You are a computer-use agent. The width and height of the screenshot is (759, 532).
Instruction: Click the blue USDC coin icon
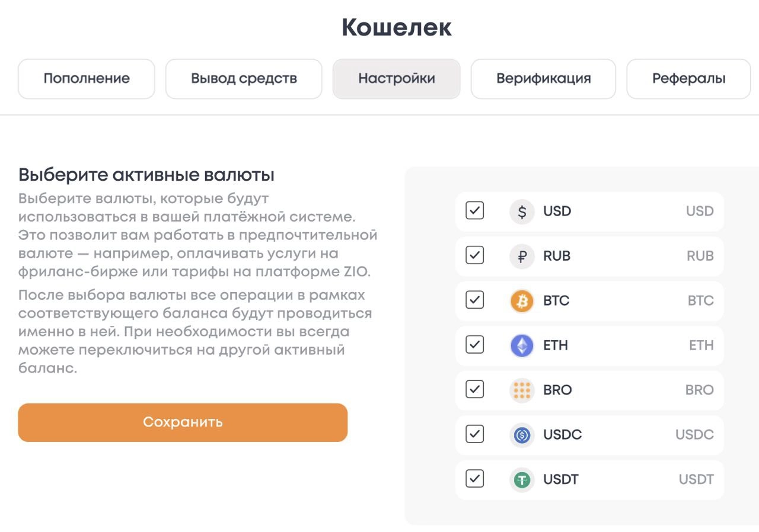522,435
